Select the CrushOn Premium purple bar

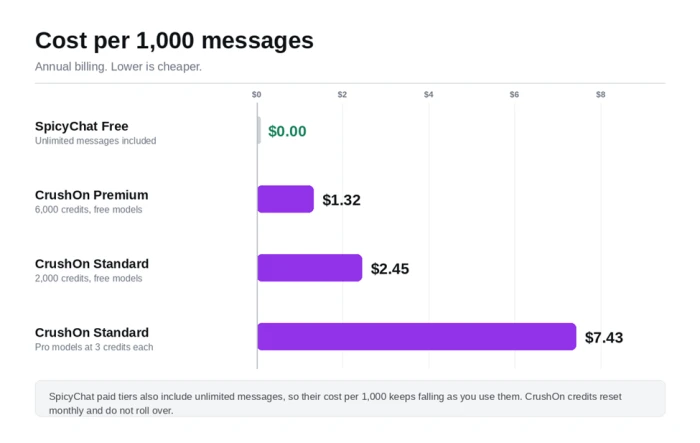click(286, 199)
